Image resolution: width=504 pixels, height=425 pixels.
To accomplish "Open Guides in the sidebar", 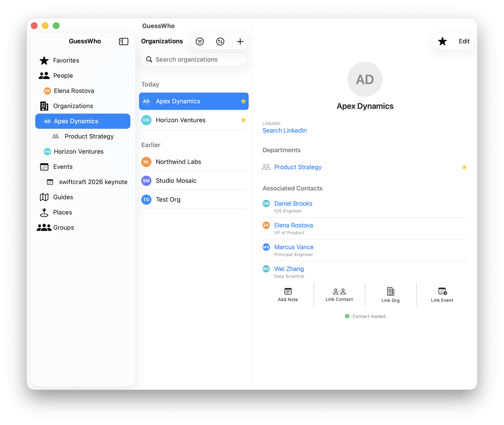I will 83,197.
